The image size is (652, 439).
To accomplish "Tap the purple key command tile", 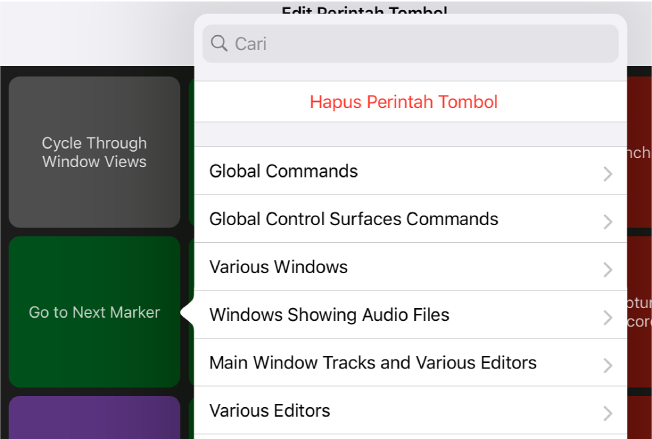I will 94,418.
